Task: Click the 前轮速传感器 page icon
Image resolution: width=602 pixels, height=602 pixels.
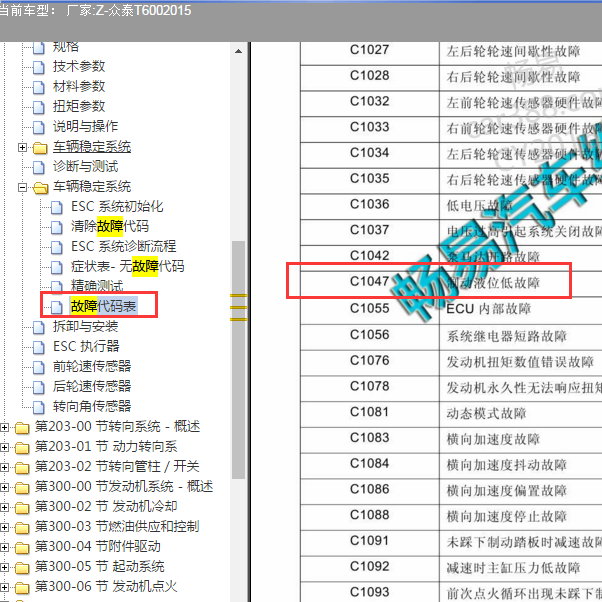Action: [x=38, y=367]
